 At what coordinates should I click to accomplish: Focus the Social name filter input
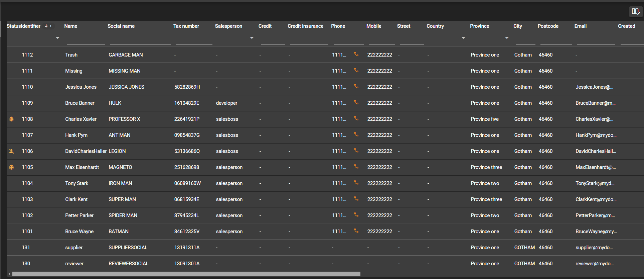(x=140, y=39)
